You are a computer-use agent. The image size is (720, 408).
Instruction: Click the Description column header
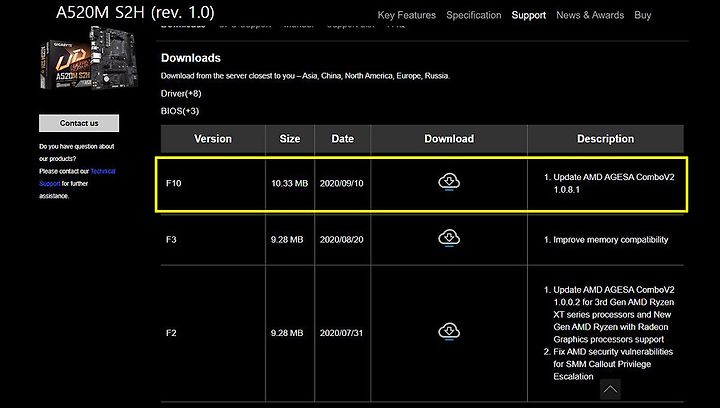click(605, 139)
